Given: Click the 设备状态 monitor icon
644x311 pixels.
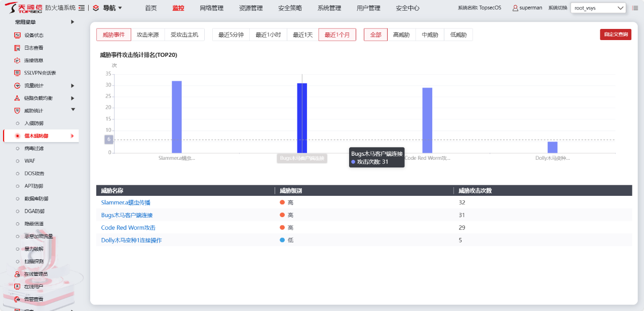Looking at the screenshot, I should click(x=17, y=35).
